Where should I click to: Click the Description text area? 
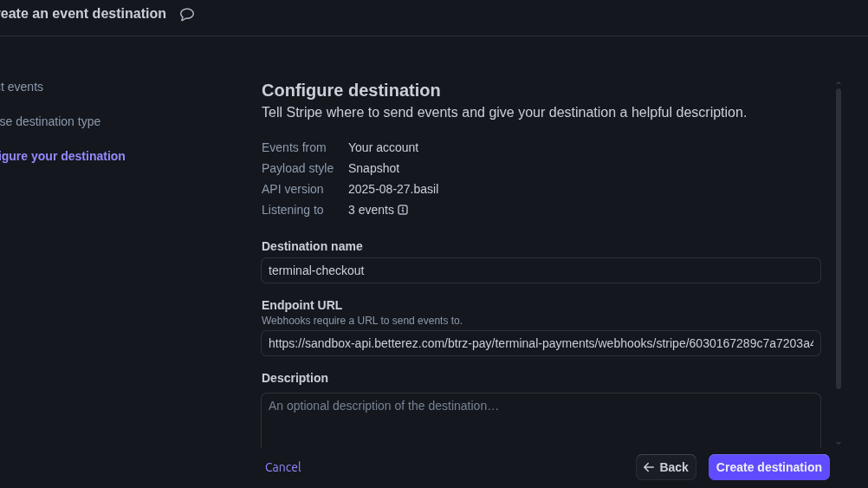pos(541,420)
